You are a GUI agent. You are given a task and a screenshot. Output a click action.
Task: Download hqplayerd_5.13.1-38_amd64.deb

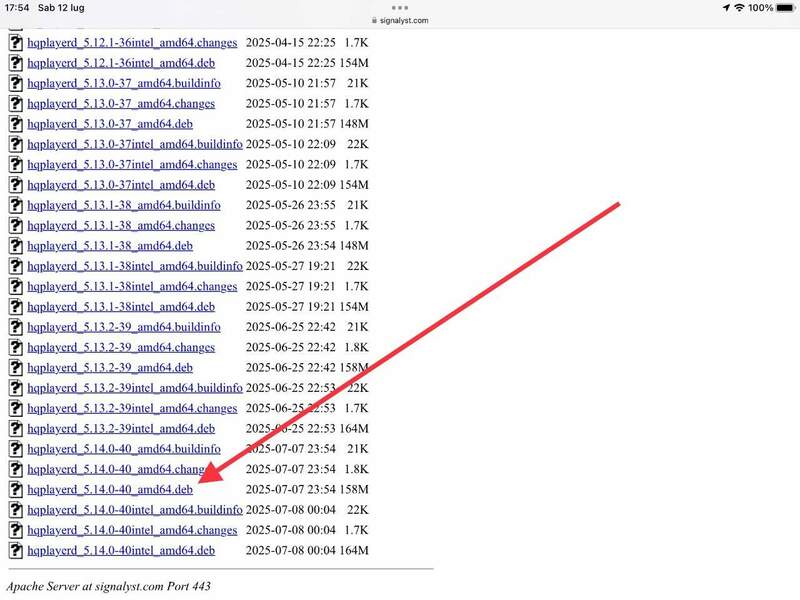pos(110,246)
